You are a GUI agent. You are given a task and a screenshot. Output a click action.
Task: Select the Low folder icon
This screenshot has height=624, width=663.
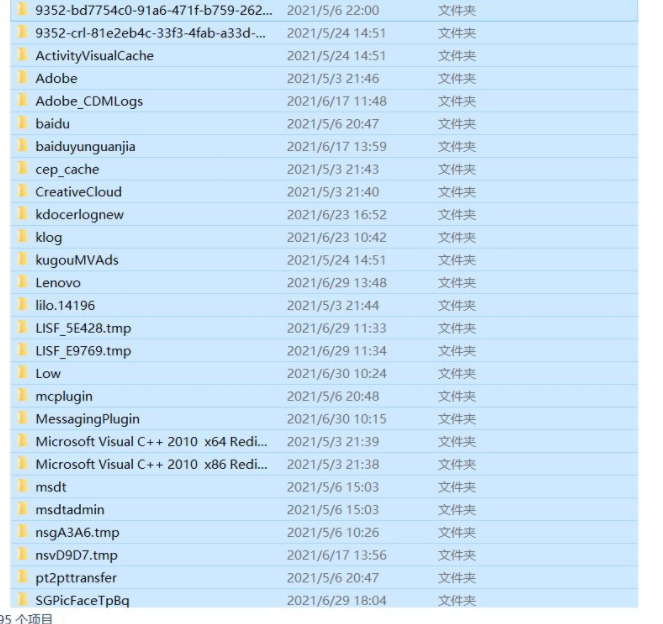[22, 373]
